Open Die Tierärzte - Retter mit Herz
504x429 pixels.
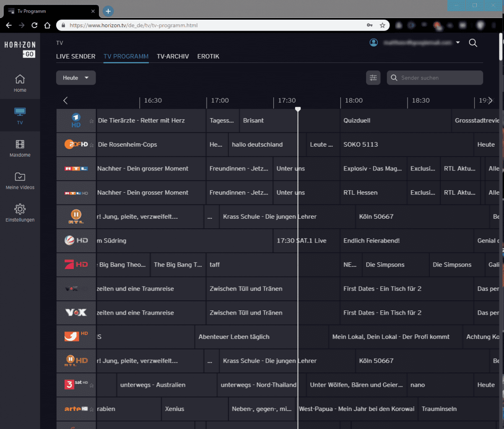[x=151, y=120]
